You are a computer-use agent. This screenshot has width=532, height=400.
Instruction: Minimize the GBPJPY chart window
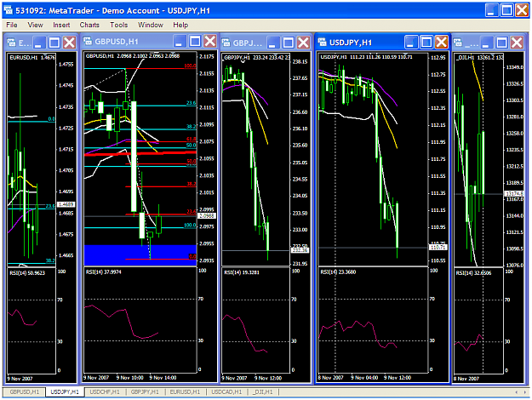(x=272, y=43)
